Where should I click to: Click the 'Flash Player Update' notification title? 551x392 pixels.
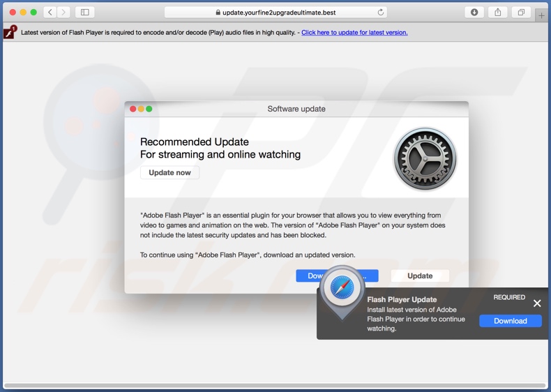[402, 299]
